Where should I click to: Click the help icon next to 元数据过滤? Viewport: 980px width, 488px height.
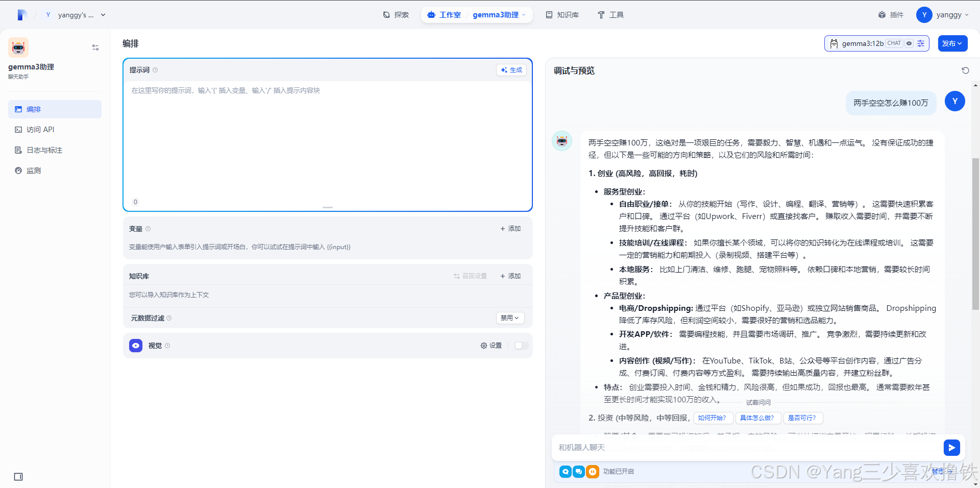169,318
